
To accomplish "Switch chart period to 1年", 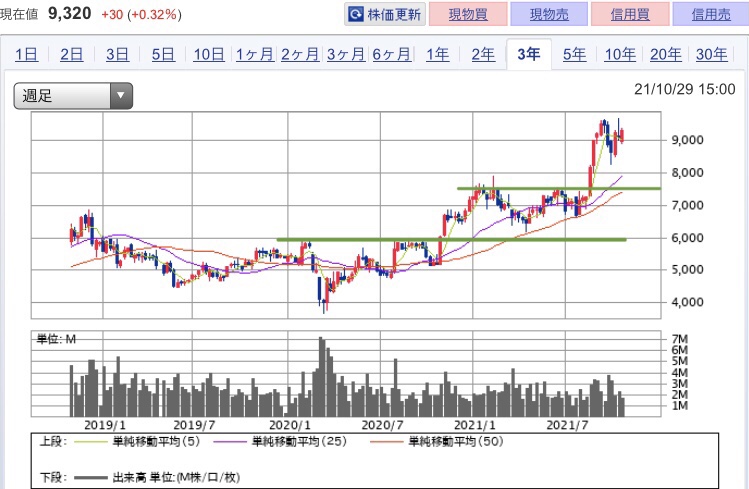I will coord(438,54).
